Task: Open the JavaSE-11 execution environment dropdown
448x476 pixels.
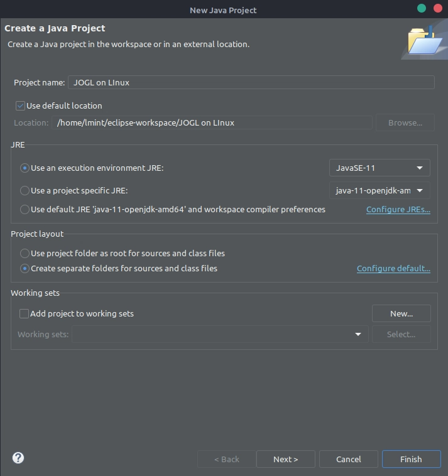Action: pyautogui.click(x=380, y=168)
